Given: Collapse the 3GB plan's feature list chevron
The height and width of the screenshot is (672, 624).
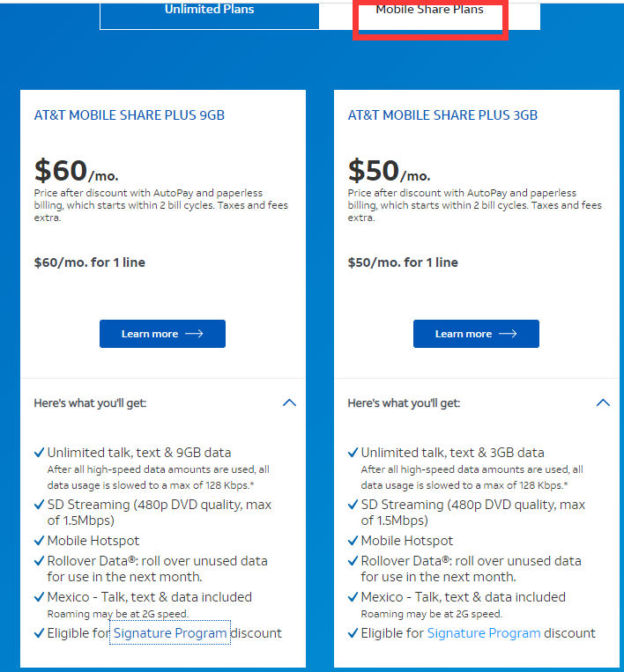Looking at the screenshot, I should (603, 402).
